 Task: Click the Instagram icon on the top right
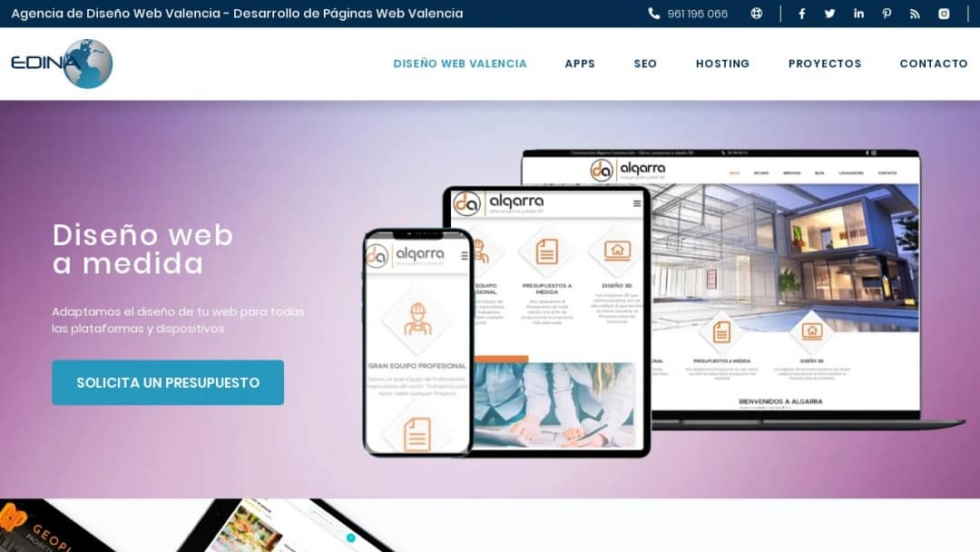pos(943,13)
